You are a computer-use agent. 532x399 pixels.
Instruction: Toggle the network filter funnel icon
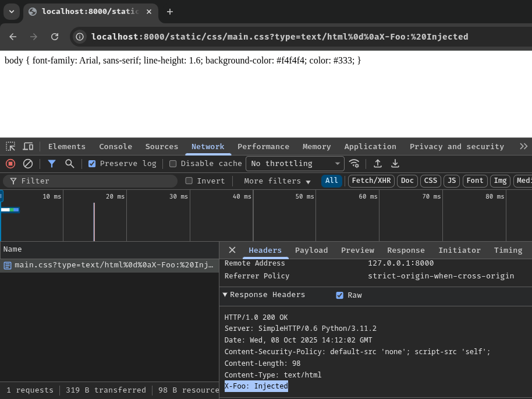pos(52,164)
